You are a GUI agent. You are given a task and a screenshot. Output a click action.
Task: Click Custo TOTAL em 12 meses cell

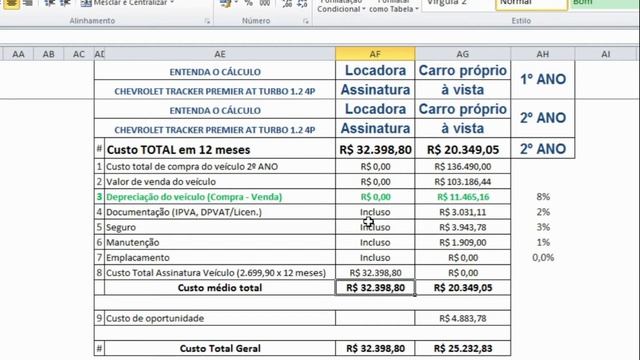[220, 149]
